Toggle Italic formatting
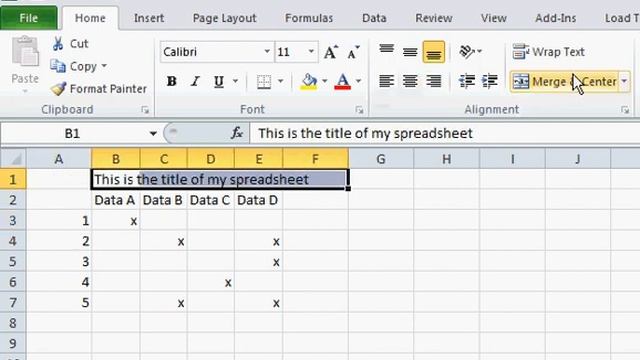Image resolution: width=640 pixels, height=360 pixels. (196, 81)
